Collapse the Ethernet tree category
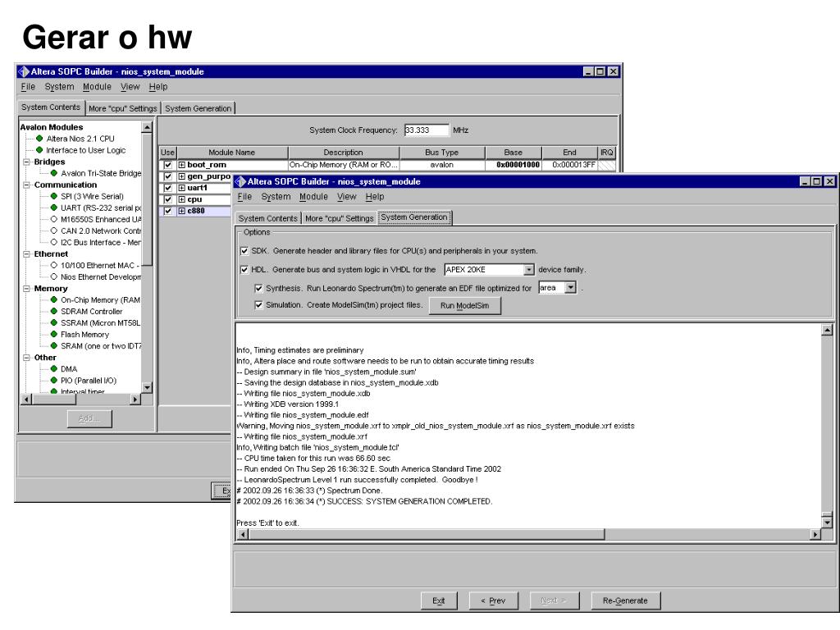 (x=26, y=254)
